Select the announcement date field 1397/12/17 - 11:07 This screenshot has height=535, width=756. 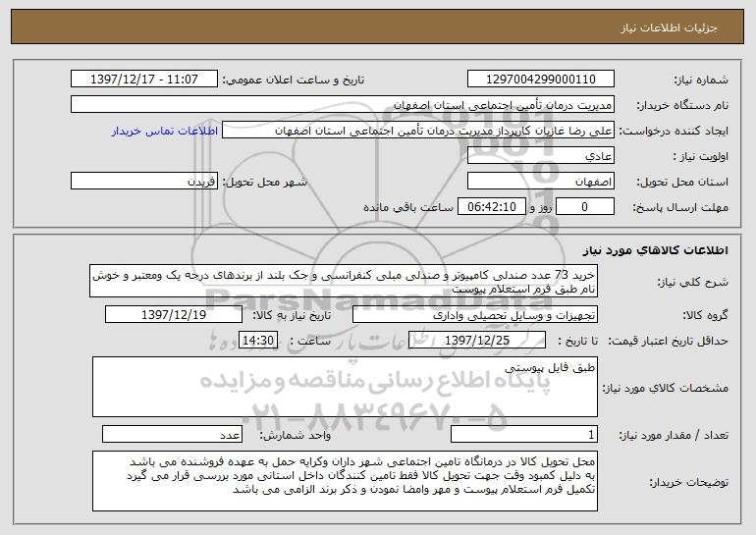point(144,80)
